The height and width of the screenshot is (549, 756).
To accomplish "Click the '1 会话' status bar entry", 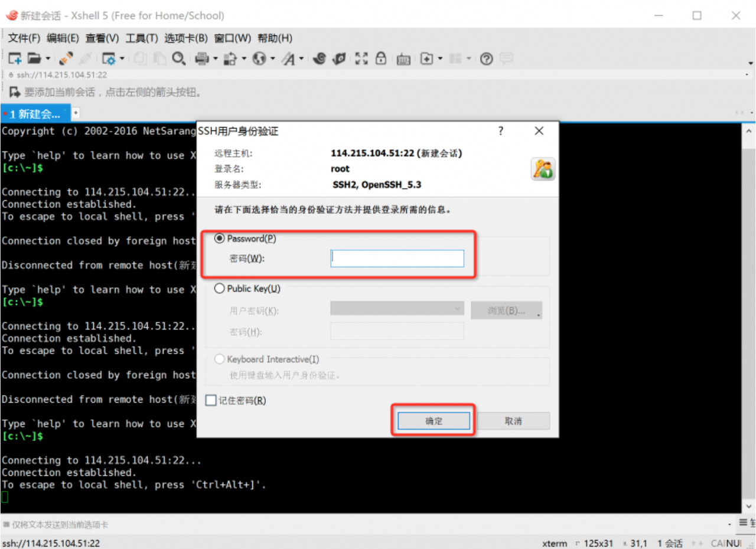I will click(670, 543).
